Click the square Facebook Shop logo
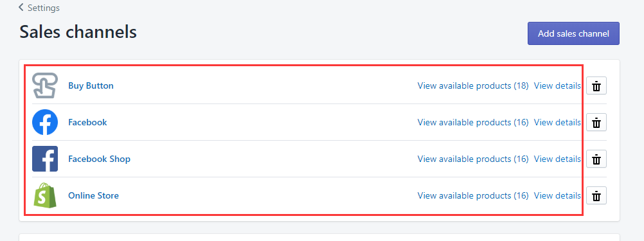 pos(45,159)
